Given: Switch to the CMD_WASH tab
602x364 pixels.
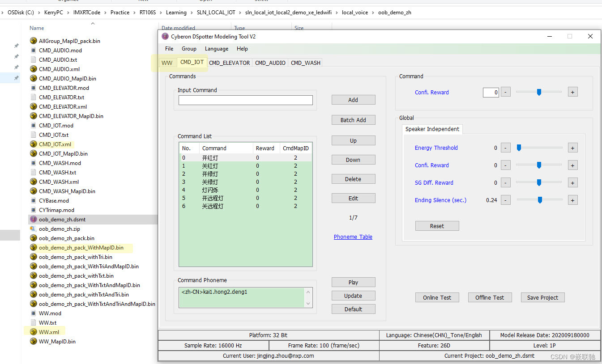Looking at the screenshot, I should click(305, 63).
